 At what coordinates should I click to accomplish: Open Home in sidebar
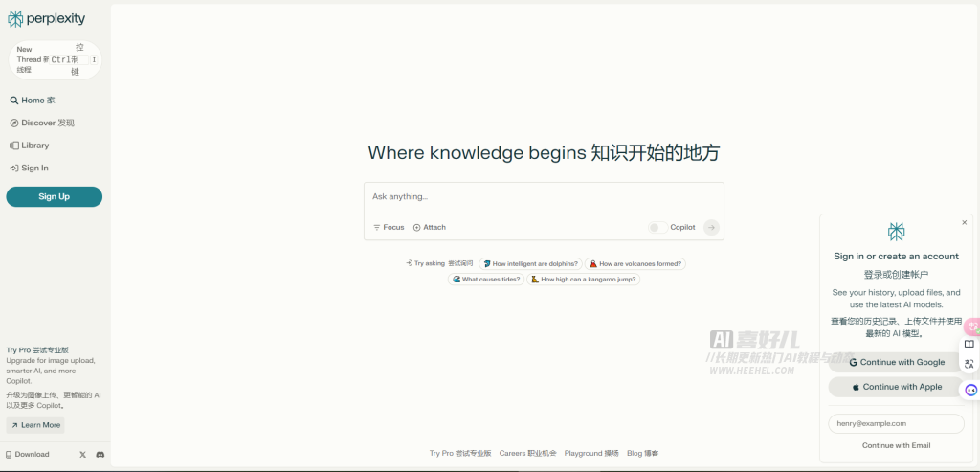coord(33,100)
